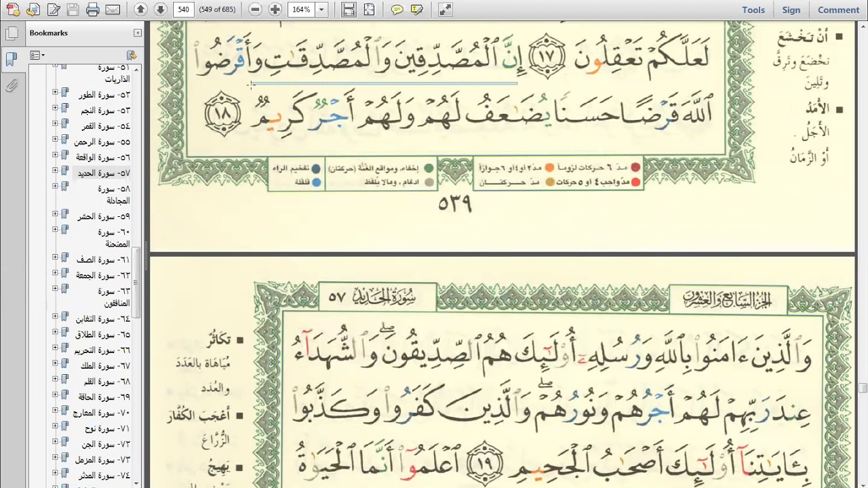Open the zoom level dropdown arrow
The width and height of the screenshot is (868, 488).
(321, 9)
